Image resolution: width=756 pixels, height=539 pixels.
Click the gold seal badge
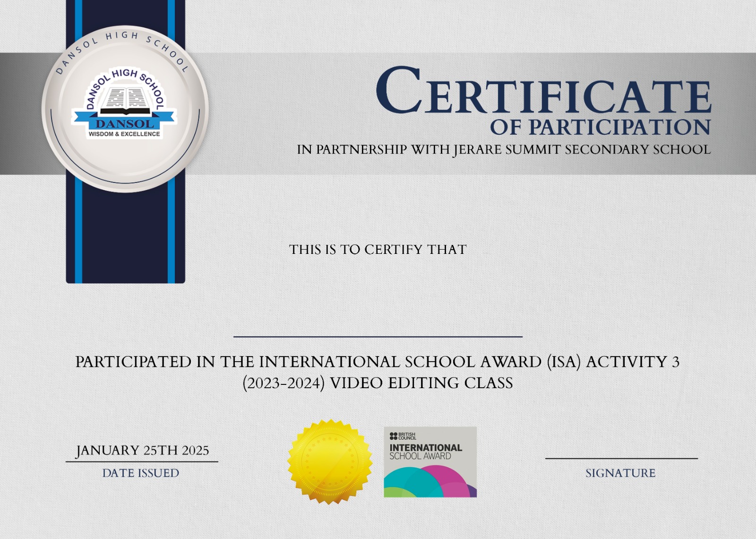(x=329, y=461)
